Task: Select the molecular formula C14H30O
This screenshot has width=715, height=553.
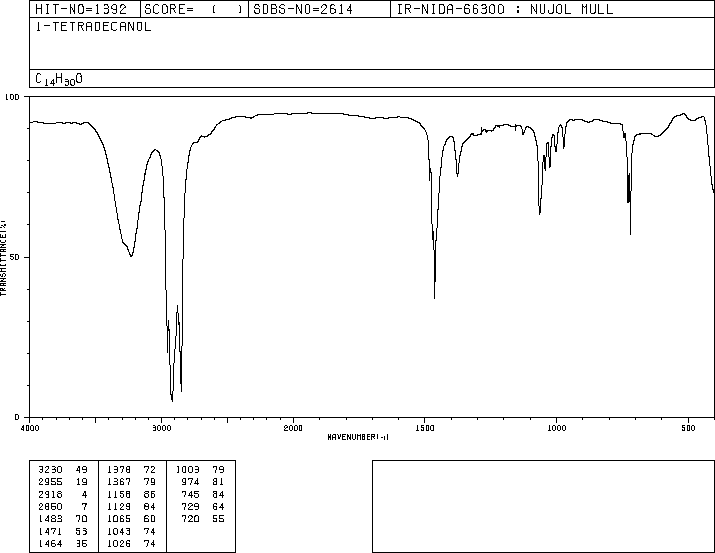Action: [x=59, y=78]
